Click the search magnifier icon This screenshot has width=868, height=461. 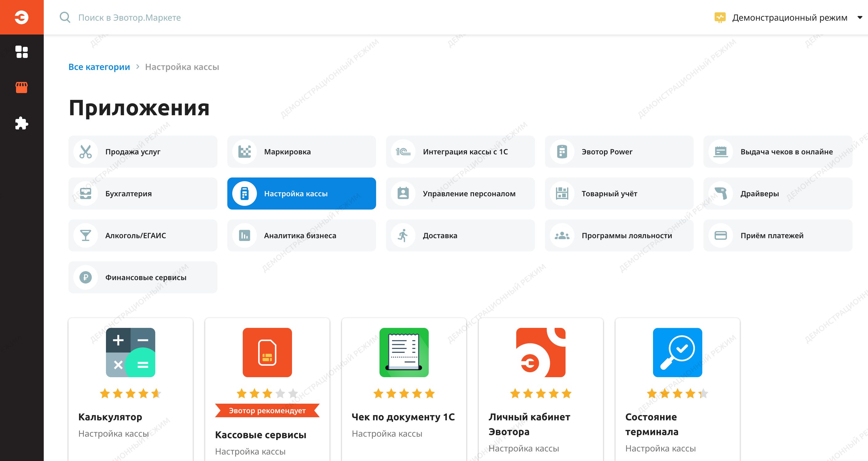(x=65, y=17)
